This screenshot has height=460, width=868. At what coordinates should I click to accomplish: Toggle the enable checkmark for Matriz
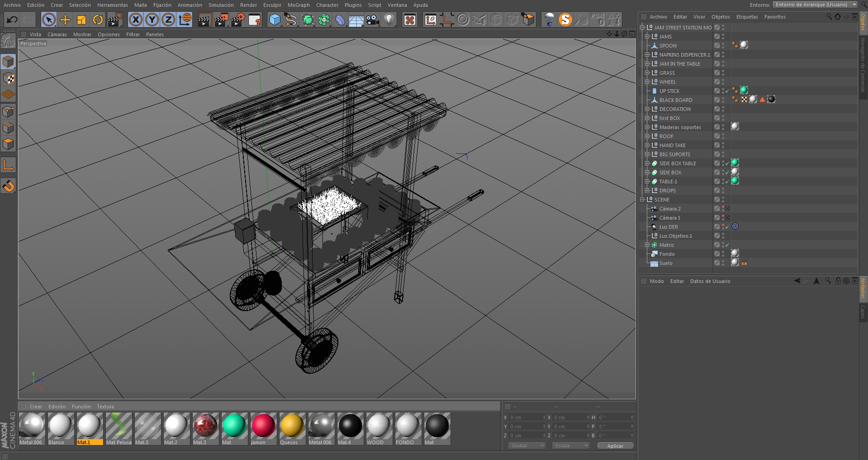point(727,245)
